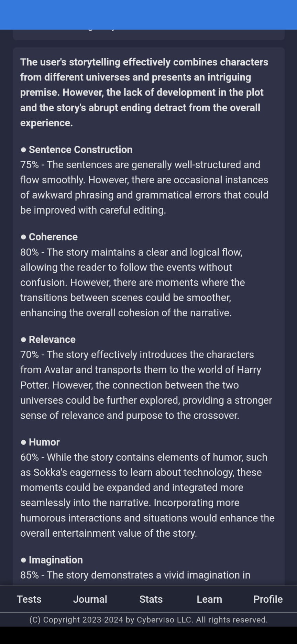Tap the Imagination heading
297x644 pixels.
pyautogui.click(x=56, y=560)
